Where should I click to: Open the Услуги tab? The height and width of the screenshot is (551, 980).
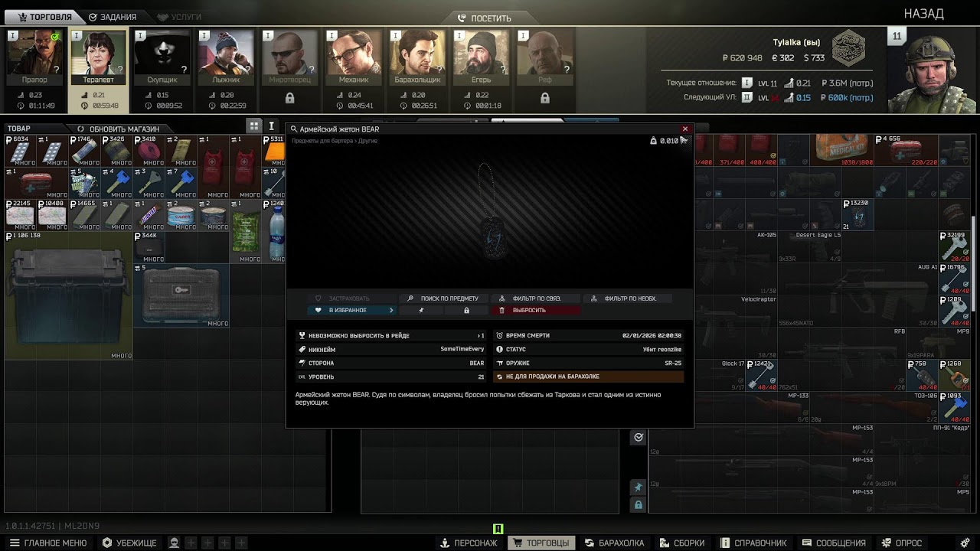coord(179,17)
